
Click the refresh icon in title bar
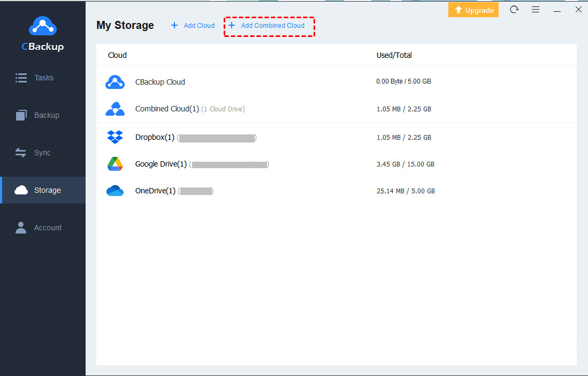click(514, 10)
